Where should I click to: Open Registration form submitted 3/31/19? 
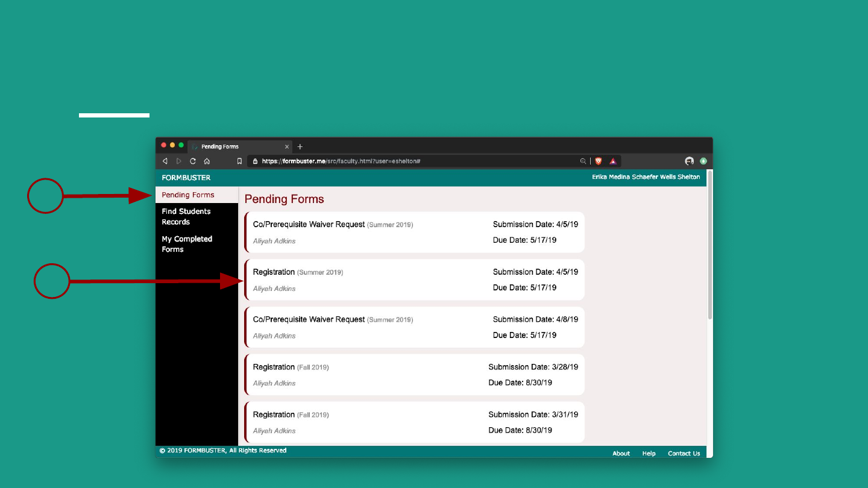[x=415, y=422]
